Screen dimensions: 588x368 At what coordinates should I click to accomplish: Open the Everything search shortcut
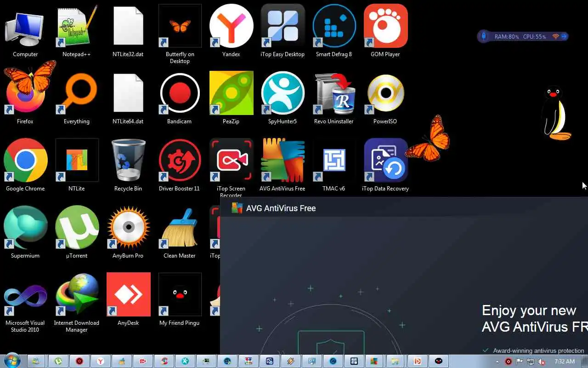click(77, 98)
